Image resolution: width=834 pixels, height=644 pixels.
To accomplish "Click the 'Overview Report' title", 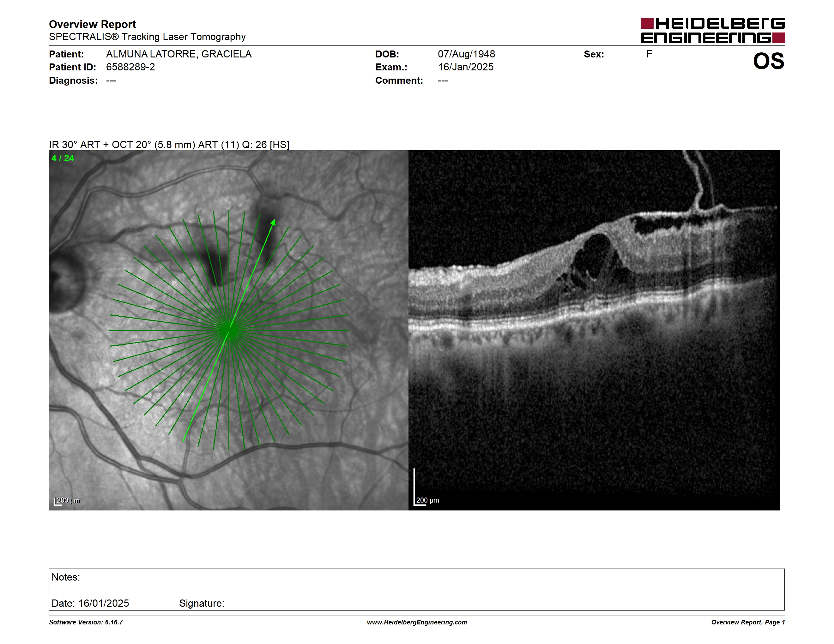I will point(93,24).
